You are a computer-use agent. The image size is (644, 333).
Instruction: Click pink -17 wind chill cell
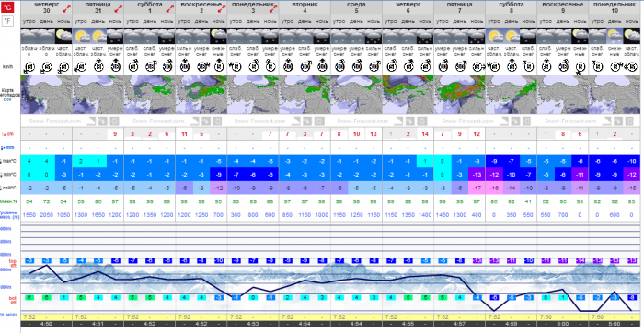(x=477, y=188)
